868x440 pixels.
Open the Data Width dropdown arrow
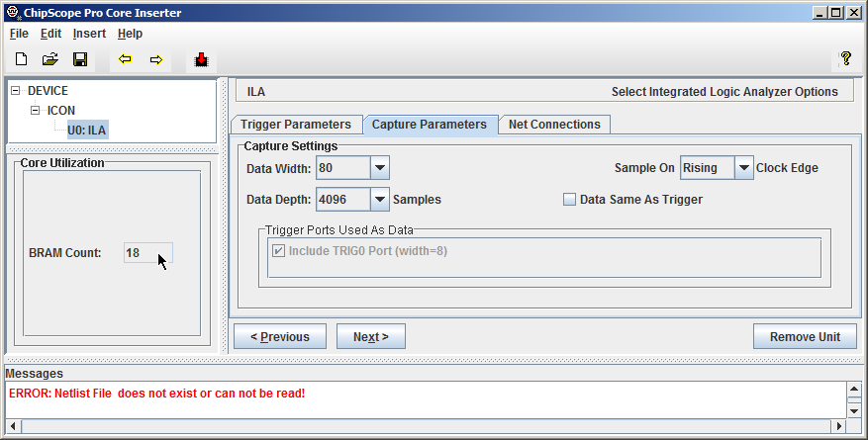(x=379, y=168)
